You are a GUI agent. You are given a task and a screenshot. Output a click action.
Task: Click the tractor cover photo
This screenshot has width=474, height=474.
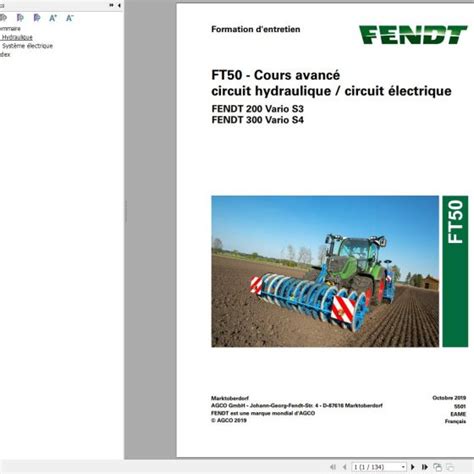[325, 271]
